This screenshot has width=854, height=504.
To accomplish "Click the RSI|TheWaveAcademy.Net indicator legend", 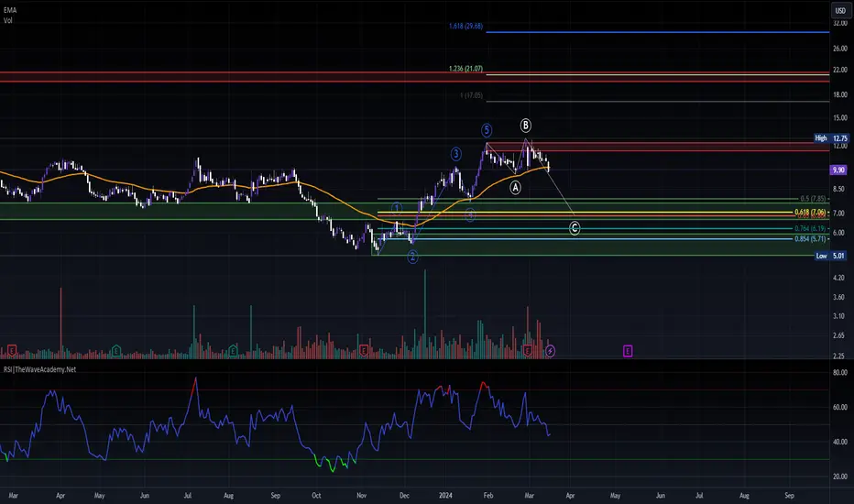I will point(39,369).
